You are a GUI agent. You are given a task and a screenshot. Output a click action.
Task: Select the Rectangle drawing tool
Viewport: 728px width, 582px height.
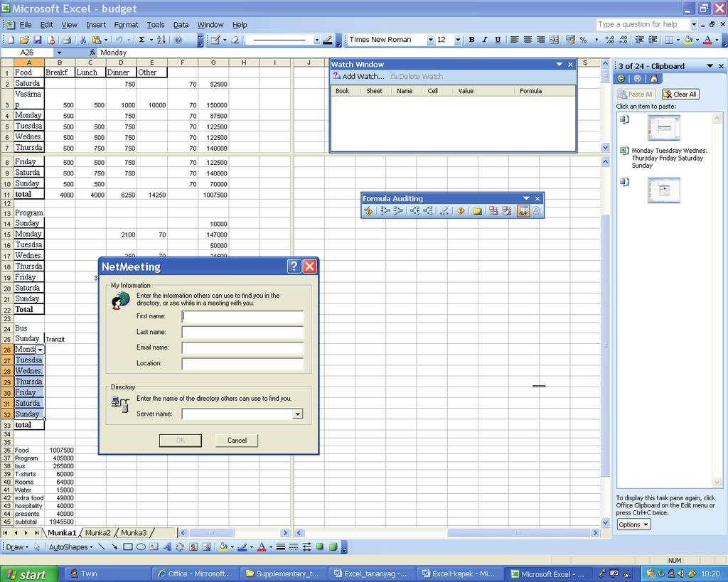coord(128,547)
